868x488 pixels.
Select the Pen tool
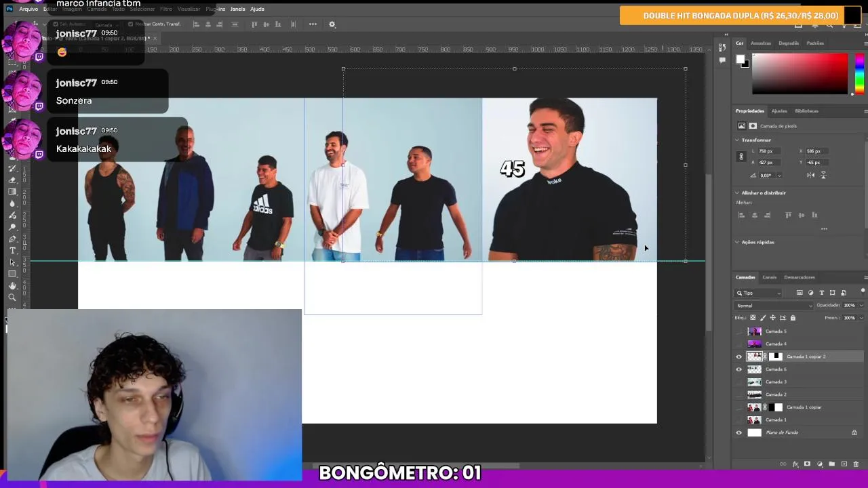pyautogui.click(x=12, y=239)
